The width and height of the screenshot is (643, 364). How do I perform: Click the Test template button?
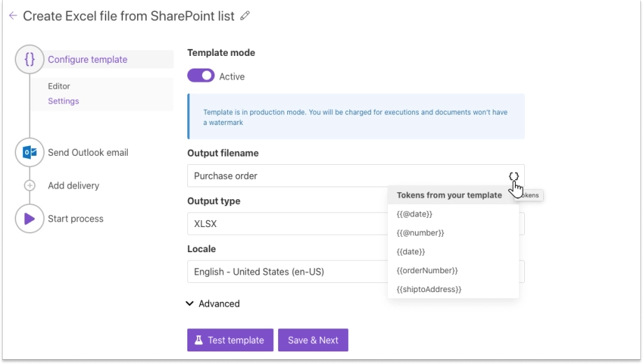pyautogui.click(x=231, y=340)
